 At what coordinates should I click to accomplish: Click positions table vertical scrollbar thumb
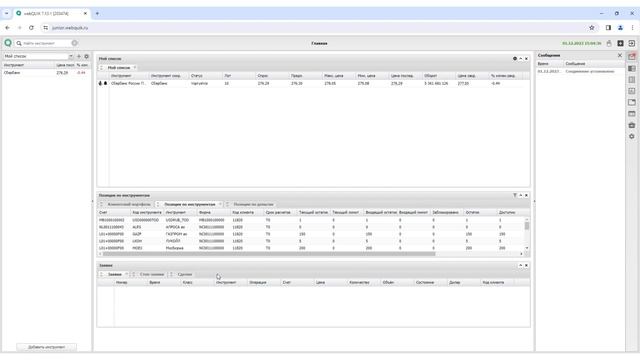click(527, 226)
